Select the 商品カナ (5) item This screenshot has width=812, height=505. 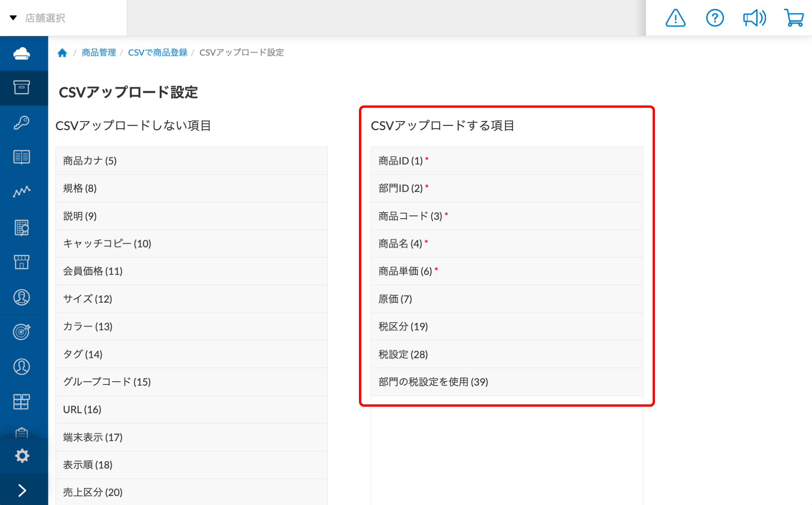click(x=192, y=161)
